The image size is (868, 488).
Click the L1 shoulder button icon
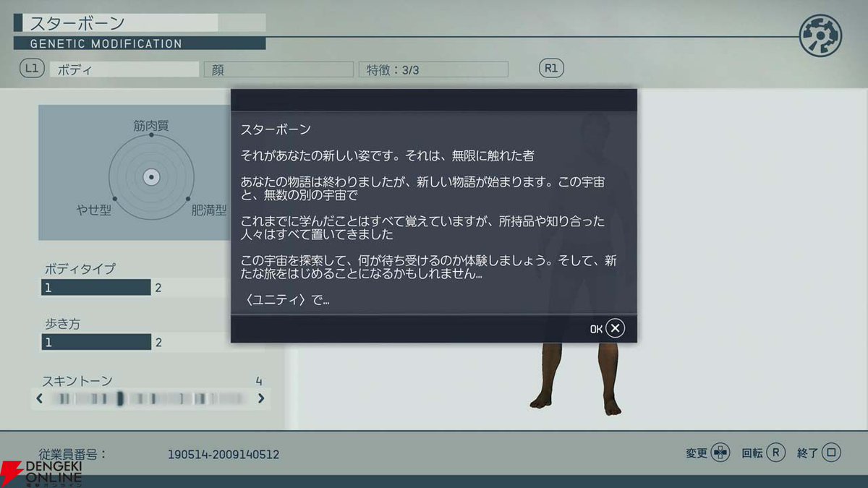point(32,69)
